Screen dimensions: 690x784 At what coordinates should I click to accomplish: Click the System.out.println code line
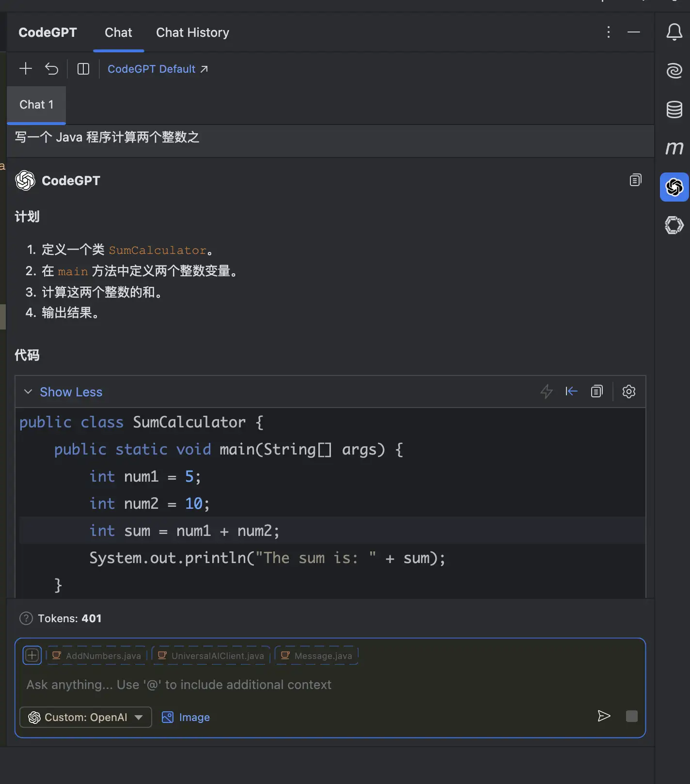pos(267,558)
